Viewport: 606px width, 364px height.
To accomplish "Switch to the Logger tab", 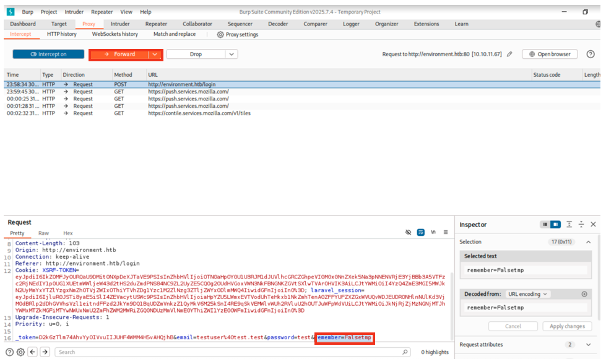I will (x=351, y=24).
